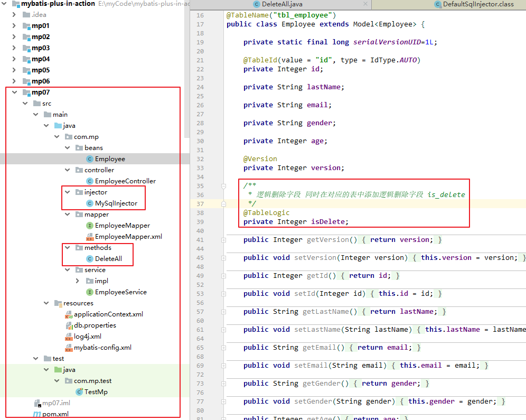The height and width of the screenshot is (420, 526).
Task: Click the mp07.iml file icon
Action: (x=37, y=403)
